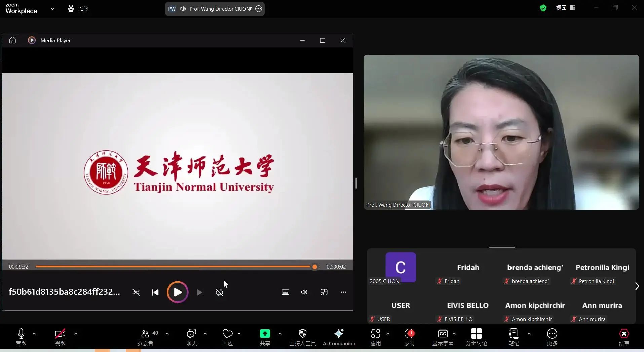Click the orange playback position knob
644x352 pixels.
(315, 267)
